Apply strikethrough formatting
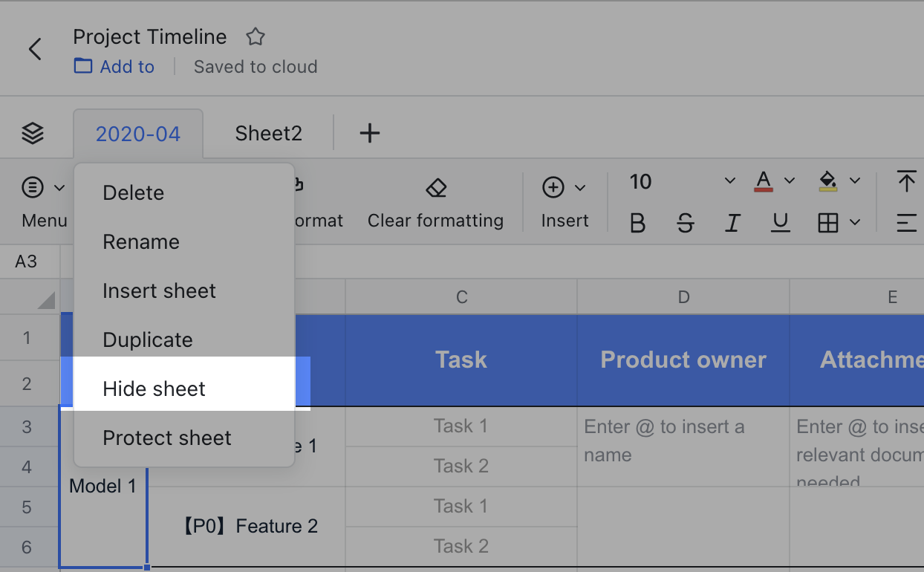Screen dimensions: 924x572 (x=685, y=222)
